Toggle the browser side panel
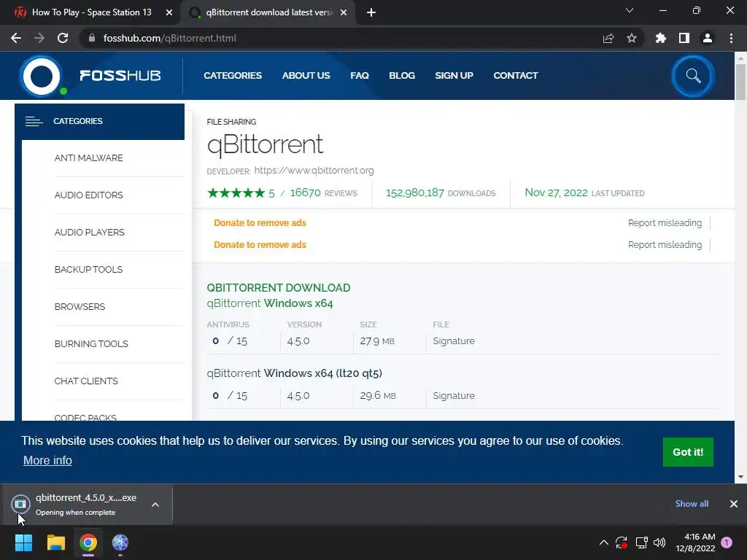The height and width of the screenshot is (560, 747). click(x=684, y=38)
